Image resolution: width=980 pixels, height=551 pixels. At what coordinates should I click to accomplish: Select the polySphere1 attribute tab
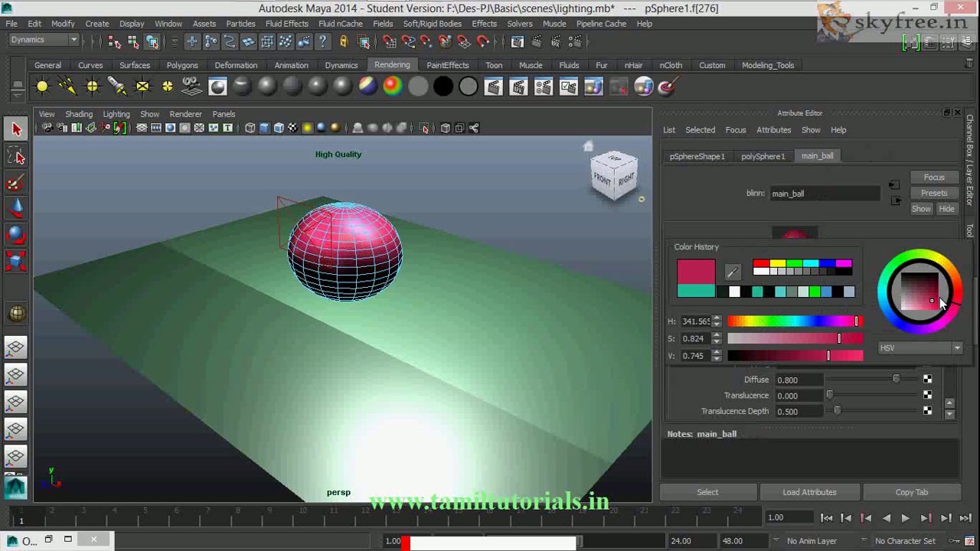[x=763, y=156]
